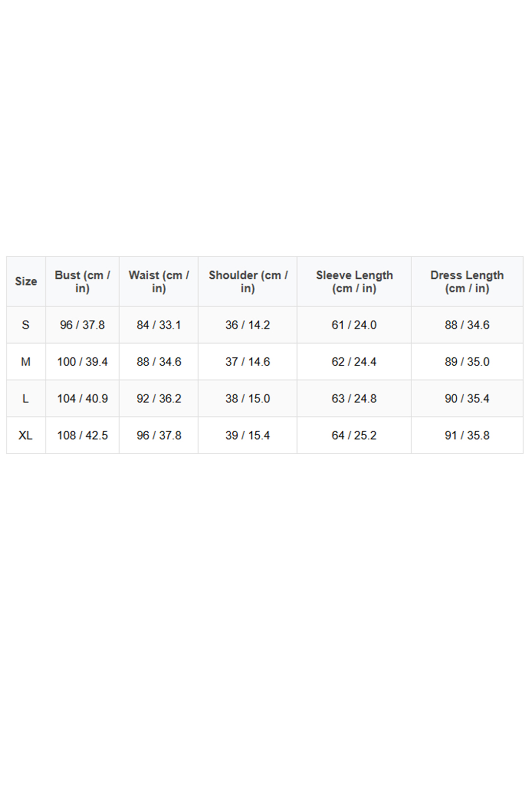Click the size S dress length cell

pyautogui.click(x=467, y=325)
